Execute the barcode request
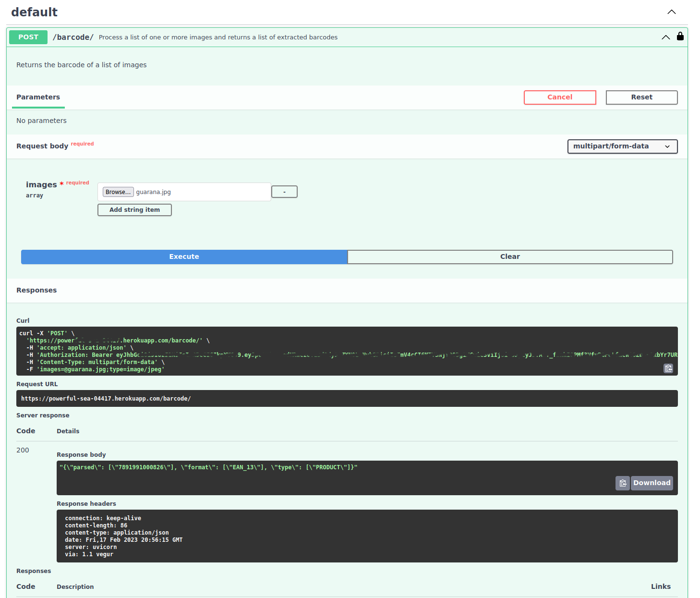Image resolution: width=700 pixels, height=598 pixels. pyautogui.click(x=184, y=257)
